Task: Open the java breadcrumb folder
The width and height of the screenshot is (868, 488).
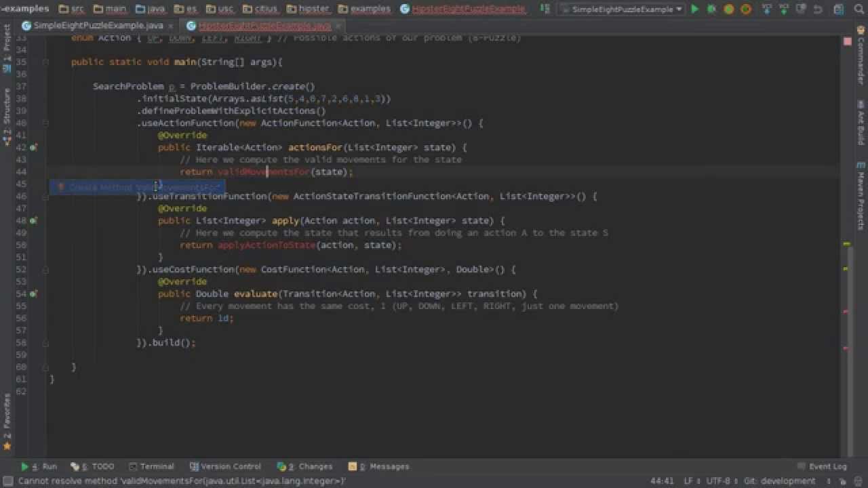Action: pos(151,9)
